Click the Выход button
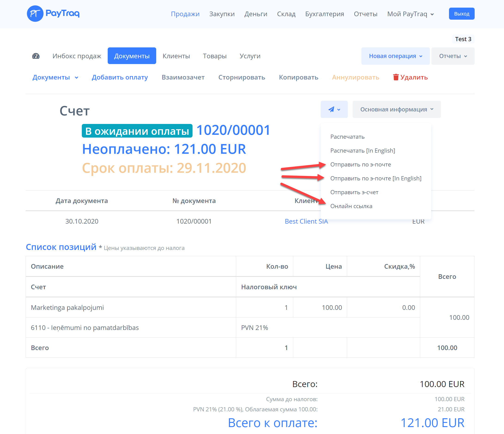The height and width of the screenshot is (434, 504). pos(461,14)
